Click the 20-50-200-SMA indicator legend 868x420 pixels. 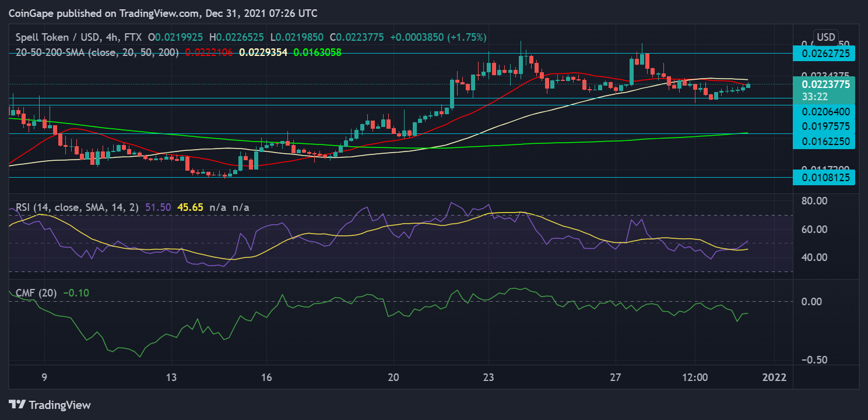click(96, 52)
